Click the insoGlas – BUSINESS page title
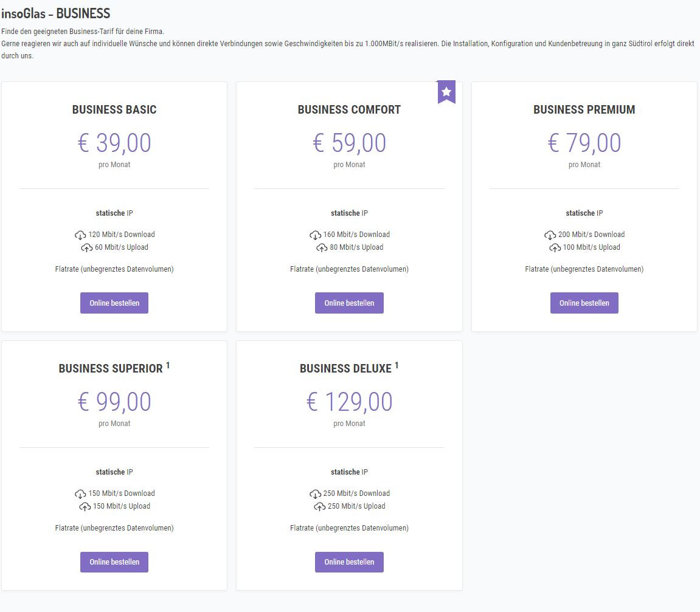This screenshot has height=612, width=700. click(x=56, y=13)
